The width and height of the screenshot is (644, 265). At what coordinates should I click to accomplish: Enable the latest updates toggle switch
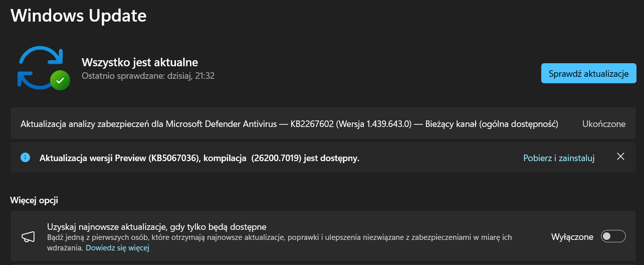[613, 236]
